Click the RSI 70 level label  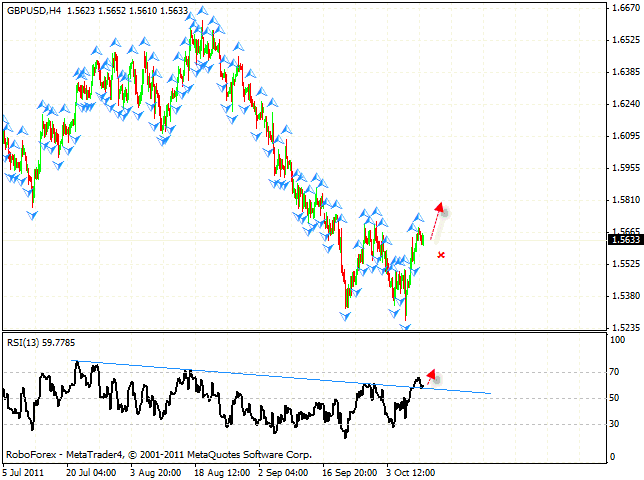(x=618, y=371)
